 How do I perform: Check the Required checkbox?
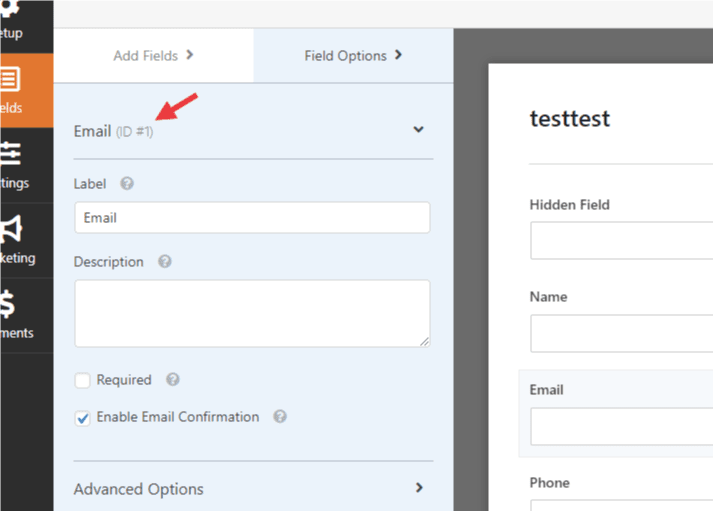82,380
